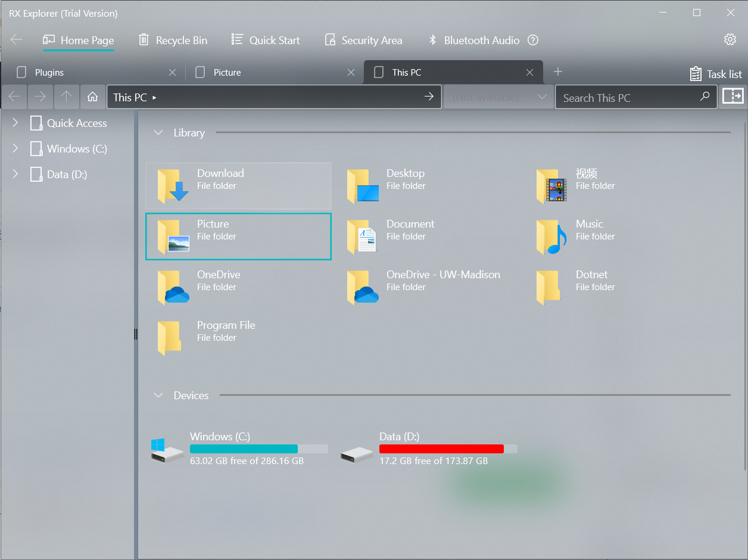Open the Dotnet folder icon
Image resolution: width=748 pixels, height=560 pixels.
tap(548, 287)
